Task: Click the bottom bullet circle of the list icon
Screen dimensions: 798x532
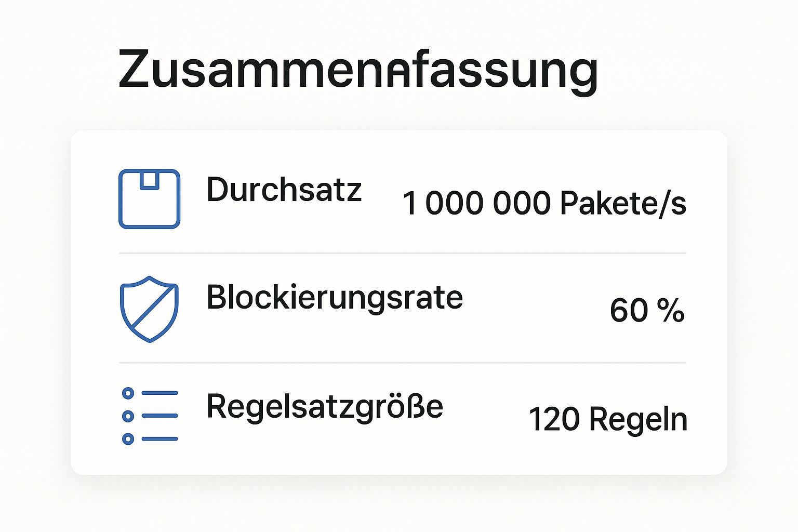Action: point(128,439)
